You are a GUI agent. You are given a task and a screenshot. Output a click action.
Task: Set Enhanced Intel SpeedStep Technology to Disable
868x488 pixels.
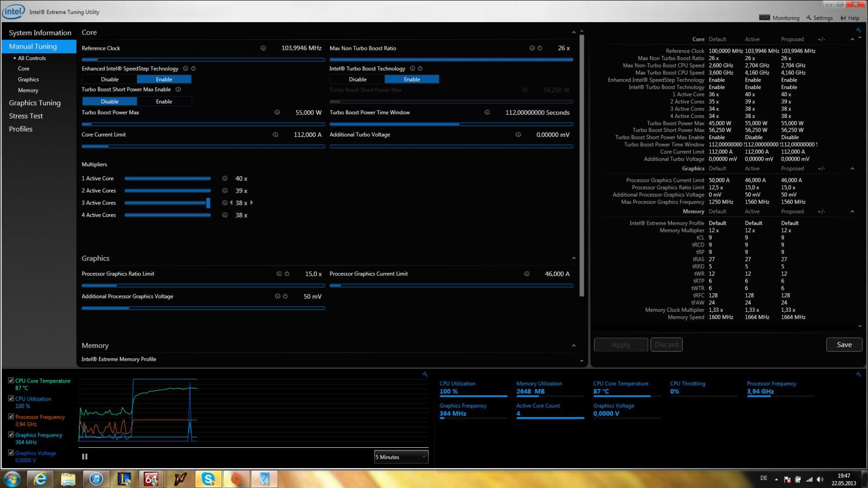pyautogui.click(x=110, y=80)
